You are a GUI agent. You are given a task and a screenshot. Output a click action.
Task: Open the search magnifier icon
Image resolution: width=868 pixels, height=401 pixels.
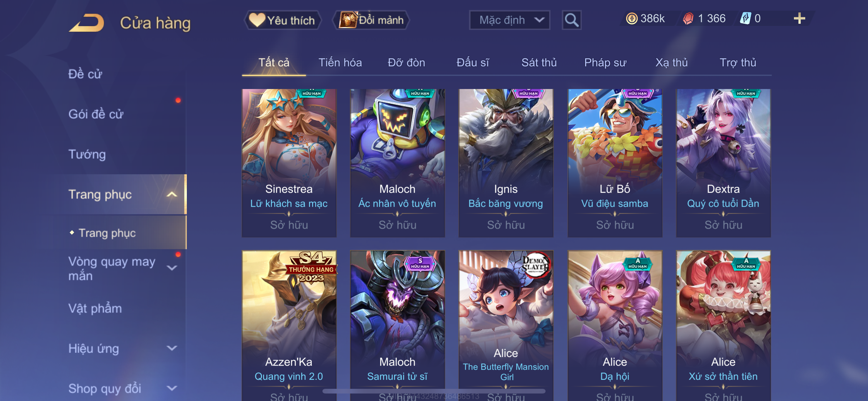click(x=571, y=20)
